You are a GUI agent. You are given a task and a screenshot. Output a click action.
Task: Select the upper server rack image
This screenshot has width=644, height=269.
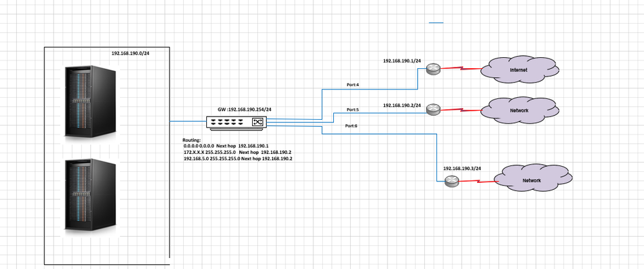pyautogui.click(x=90, y=101)
